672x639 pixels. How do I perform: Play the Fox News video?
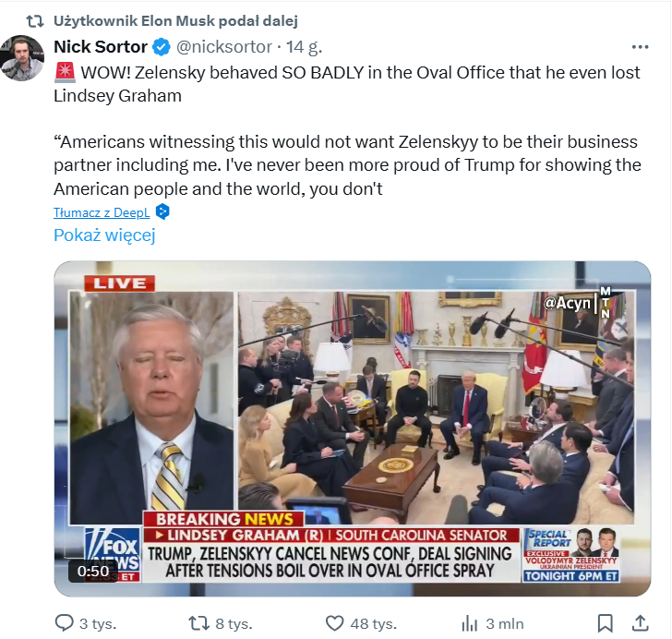pos(352,428)
